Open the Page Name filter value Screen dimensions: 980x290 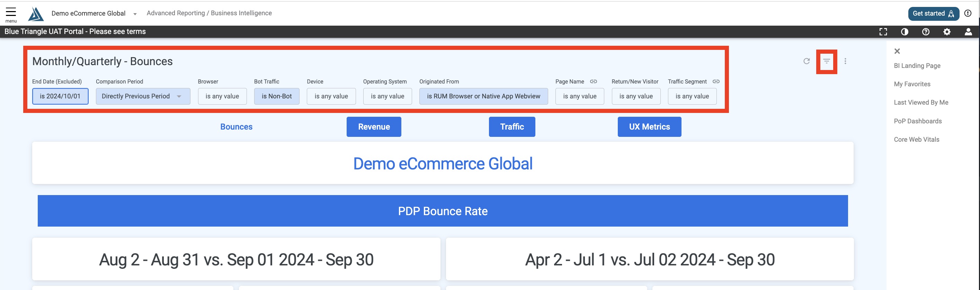point(579,96)
